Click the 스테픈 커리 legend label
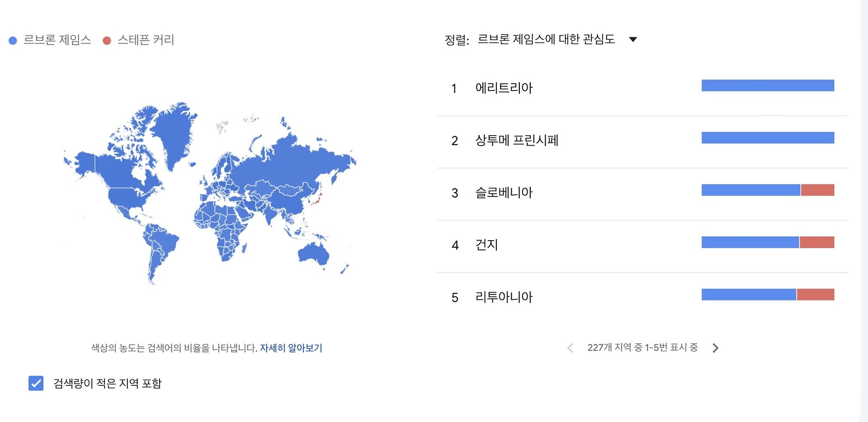Viewport: 868px width, 422px height. 146,40
